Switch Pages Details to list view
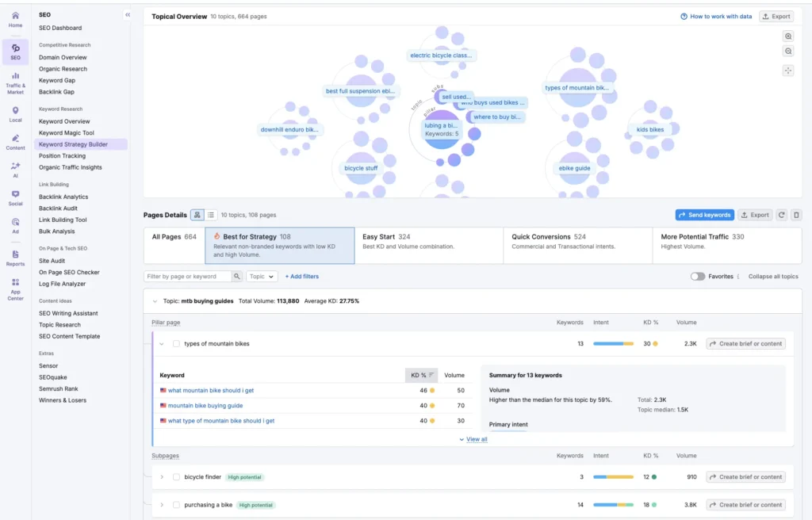 210,215
